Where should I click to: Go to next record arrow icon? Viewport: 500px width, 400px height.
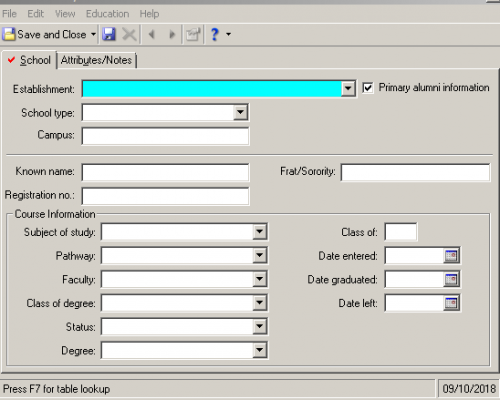point(172,34)
